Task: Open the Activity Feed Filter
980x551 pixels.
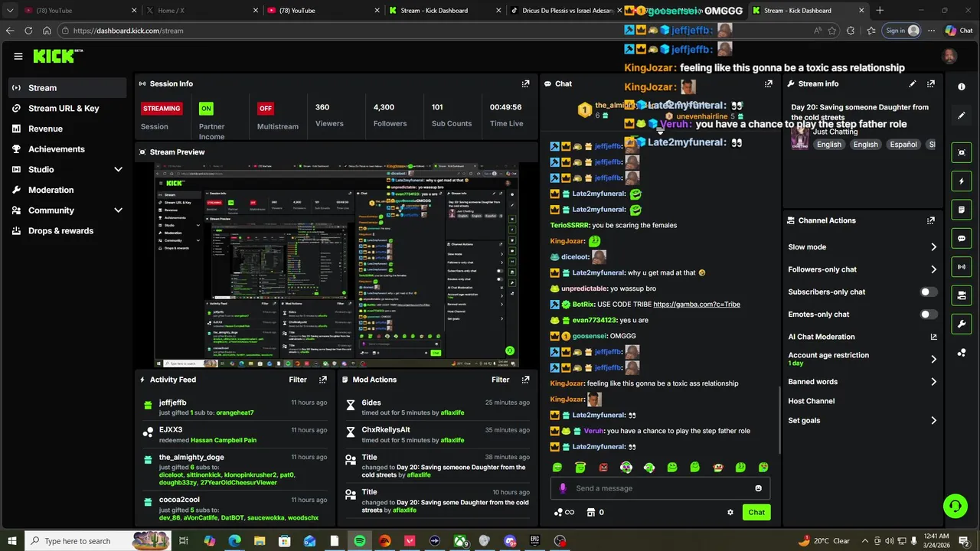Action: point(298,380)
